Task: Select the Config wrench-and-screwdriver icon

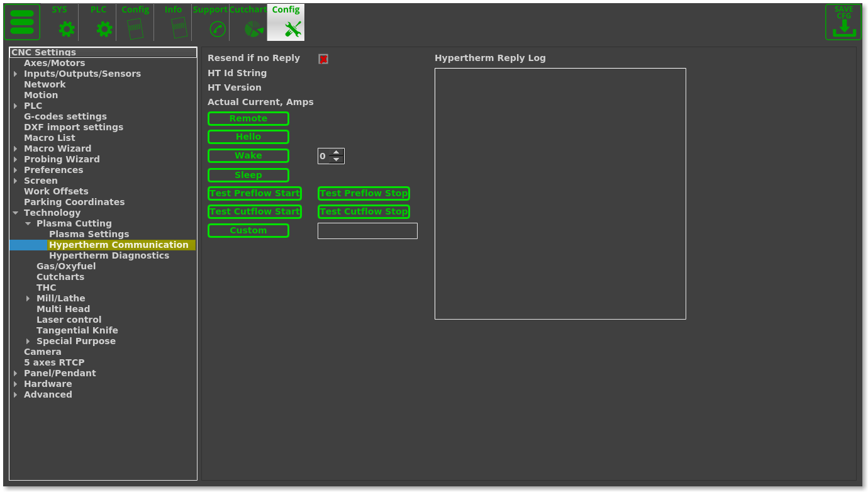Action: [x=292, y=29]
